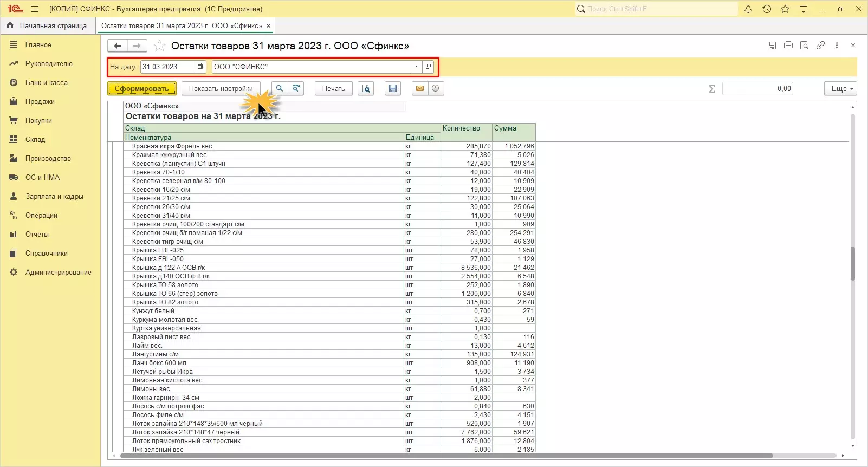Open Банк и касса sidebar section
This screenshot has height=467, width=868.
pyautogui.click(x=46, y=82)
